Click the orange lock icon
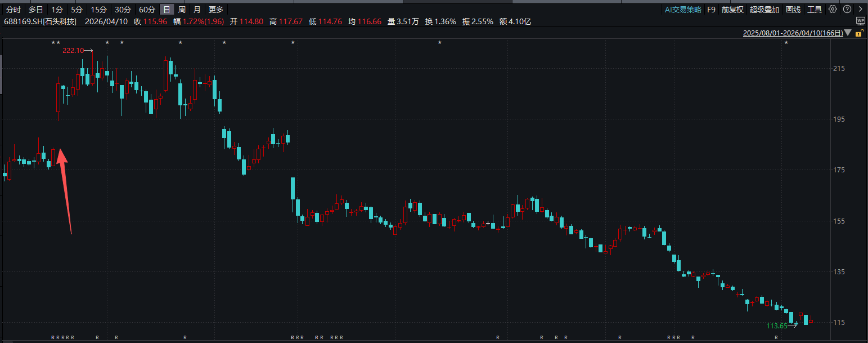This screenshot has height=343, width=868. click(858, 34)
